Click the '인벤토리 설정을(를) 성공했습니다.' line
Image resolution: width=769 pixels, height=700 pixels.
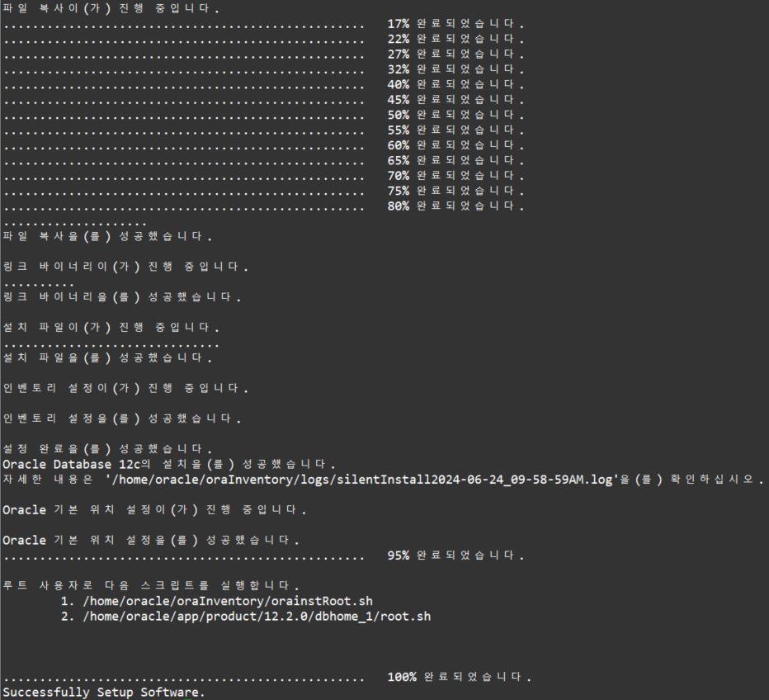pos(121,419)
